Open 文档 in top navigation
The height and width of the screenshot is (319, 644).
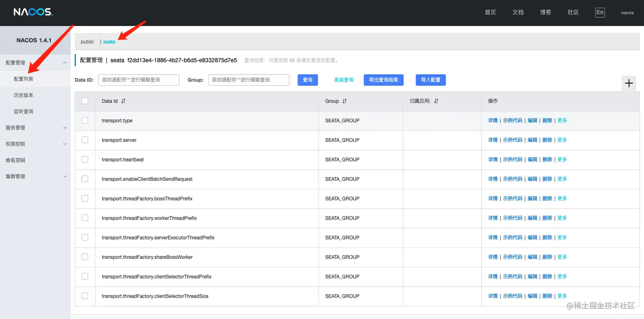click(518, 12)
